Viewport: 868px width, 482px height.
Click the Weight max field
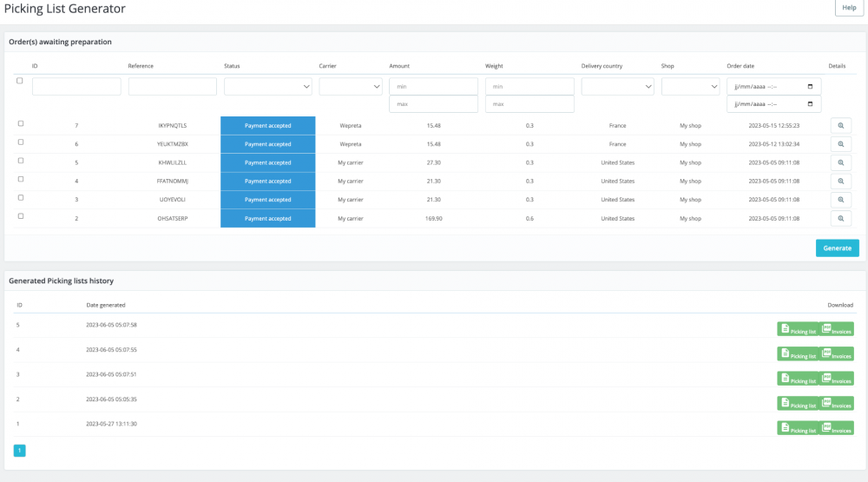(529, 104)
